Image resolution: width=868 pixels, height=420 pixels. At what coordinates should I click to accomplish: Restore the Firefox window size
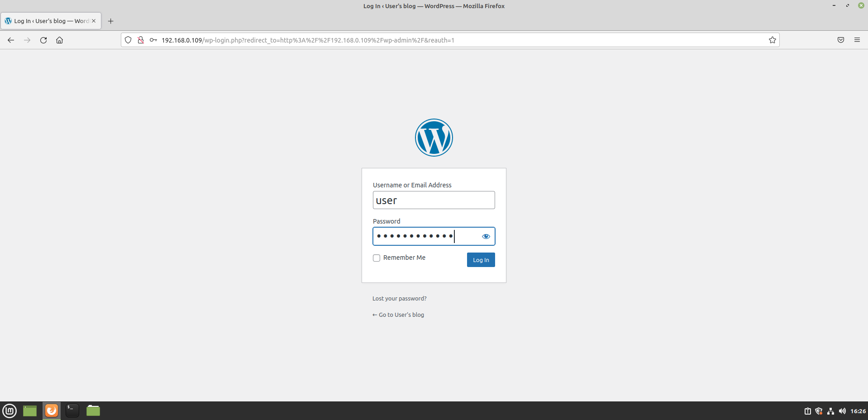point(848,5)
